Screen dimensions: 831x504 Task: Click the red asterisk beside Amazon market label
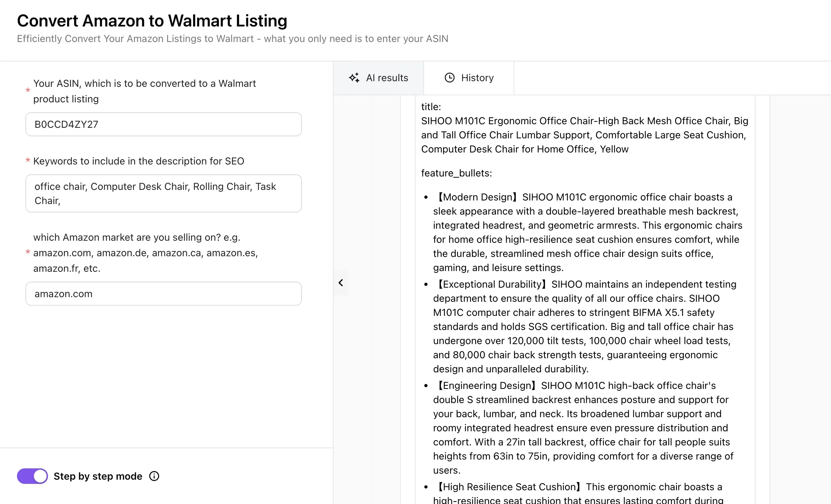[28, 252]
